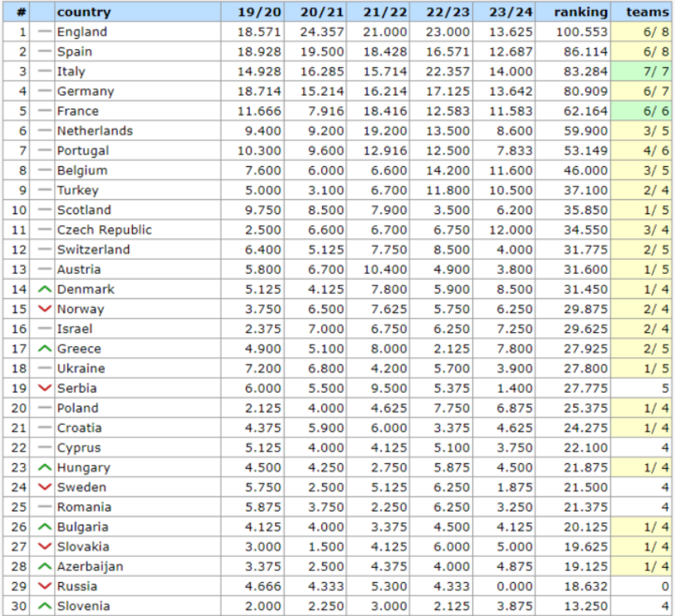675x616 pixels.
Task: Open the Turkey country link
Action: coord(78,190)
